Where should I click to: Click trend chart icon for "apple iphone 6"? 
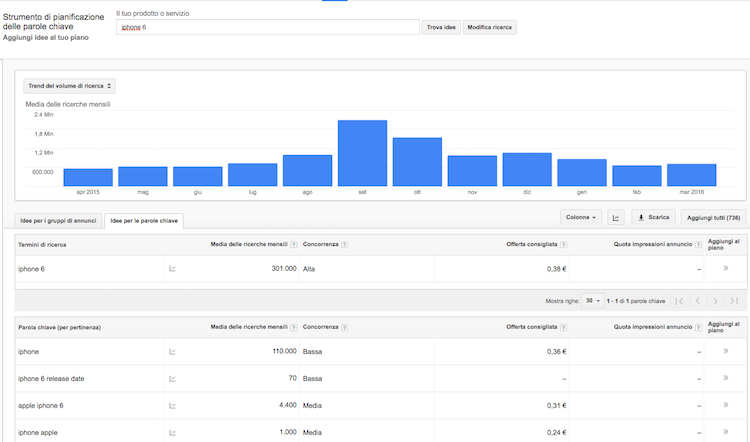(x=172, y=405)
